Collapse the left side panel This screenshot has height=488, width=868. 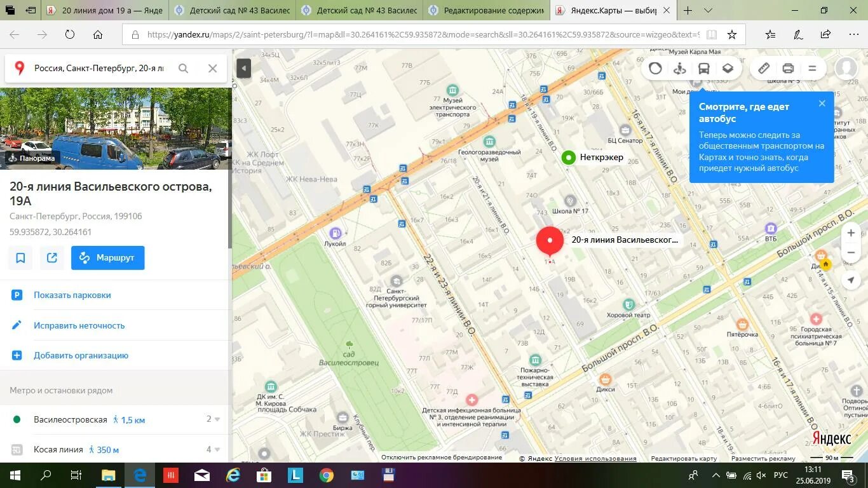coord(243,68)
